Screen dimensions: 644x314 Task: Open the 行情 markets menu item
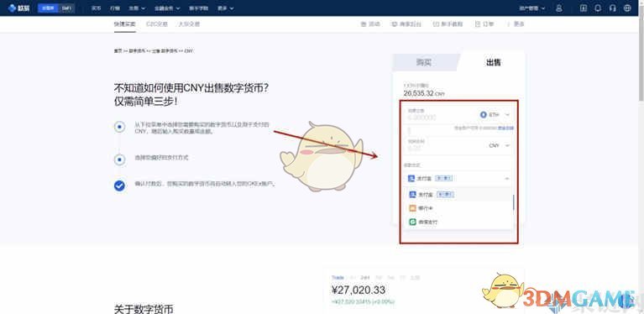[115, 8]
